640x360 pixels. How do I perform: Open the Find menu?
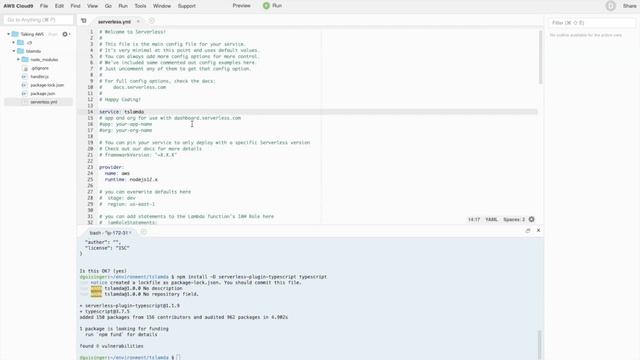pos(76,6)
